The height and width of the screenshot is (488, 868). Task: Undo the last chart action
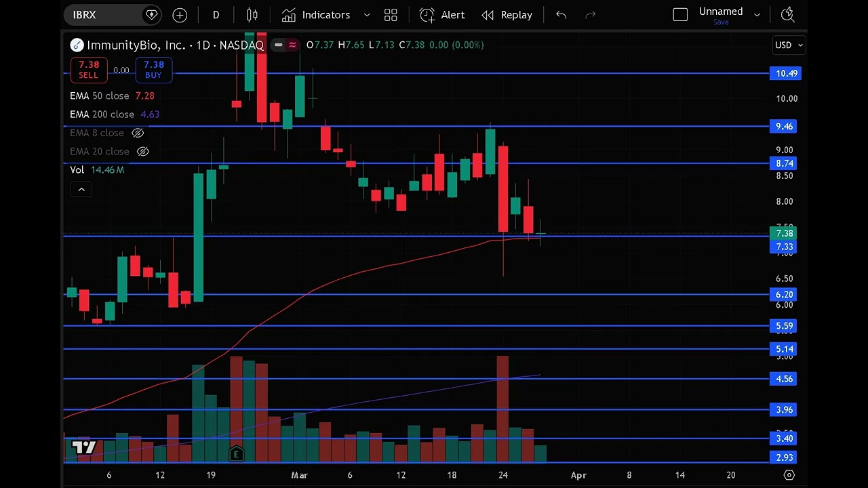coord(561,15)
